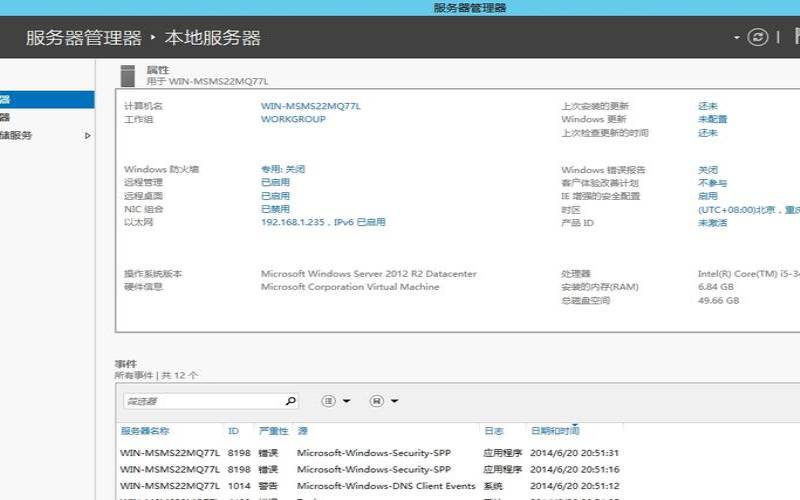Image resolution: width=800 pixels, height=500 pixels.
Task: Click the remote desktop enabled link
Action: pyautogui.click(x=276, y=196)
